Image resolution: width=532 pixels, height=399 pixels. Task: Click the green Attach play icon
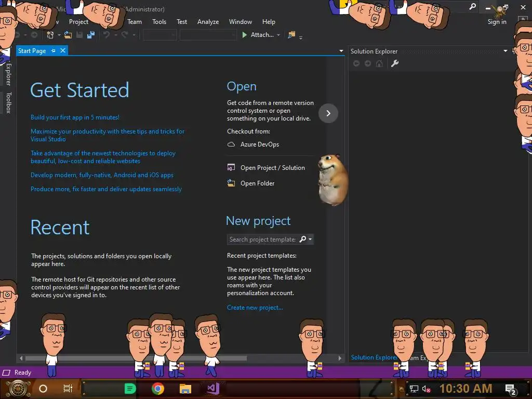244,35
